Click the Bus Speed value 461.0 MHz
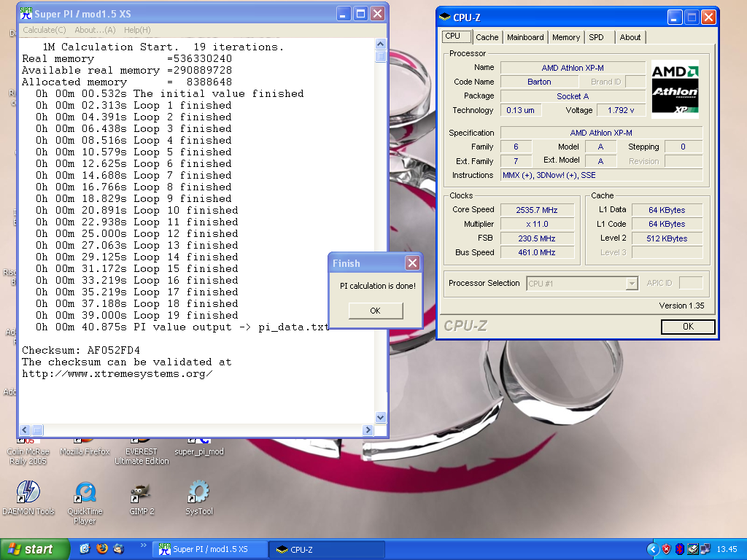The height and width of the screenshot is (560, 747). (x=537, y=252)
